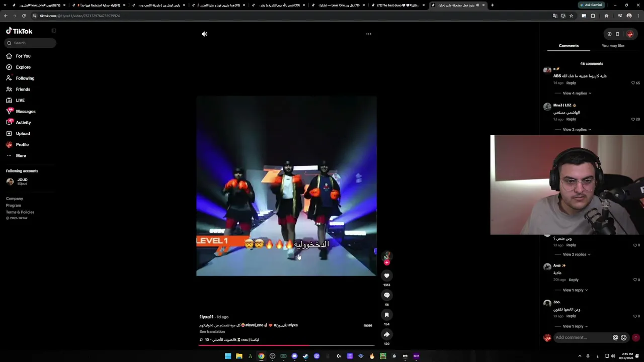Open the emoji picker in comment box
644x362 pixels.
pyautogui.click(x=624, y=338)
